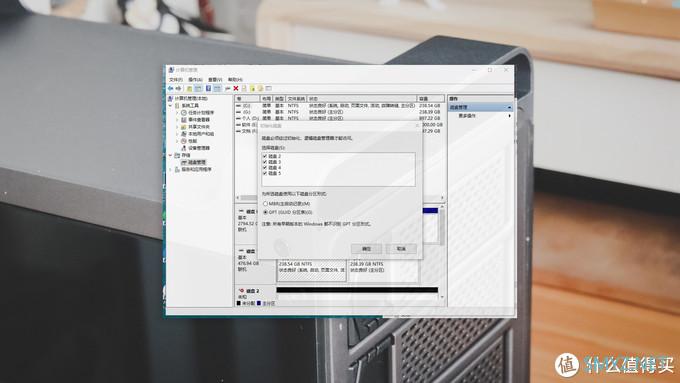This screenshot has height=383, width=680.
Task: Select Shared Folders icon in tree
Action: tap(184, 127)
